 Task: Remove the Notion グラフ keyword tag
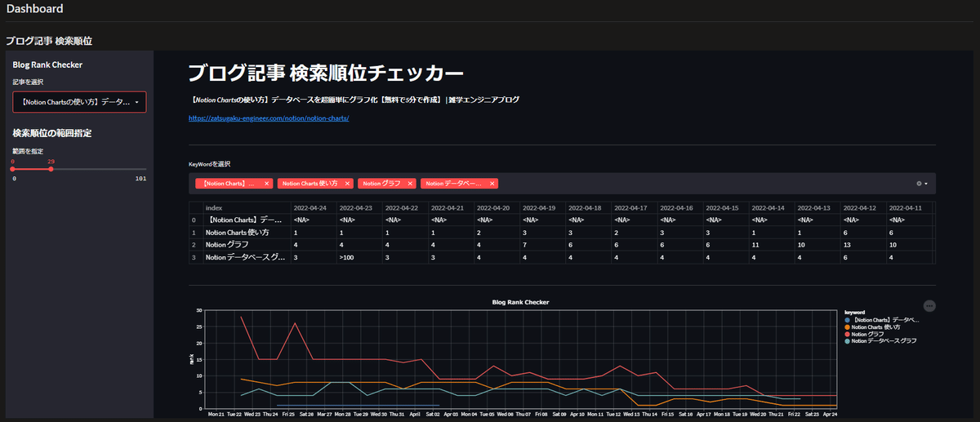coord(410,184)
